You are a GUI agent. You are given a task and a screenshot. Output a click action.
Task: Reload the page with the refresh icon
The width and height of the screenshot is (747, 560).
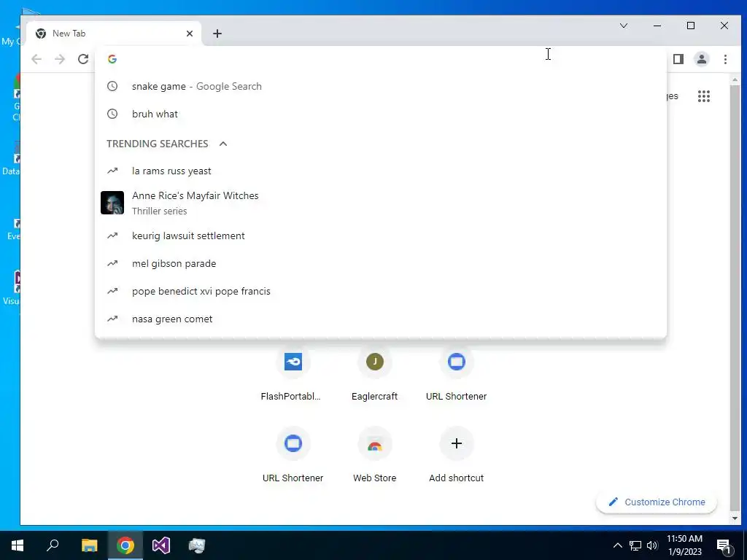[83, 59]
